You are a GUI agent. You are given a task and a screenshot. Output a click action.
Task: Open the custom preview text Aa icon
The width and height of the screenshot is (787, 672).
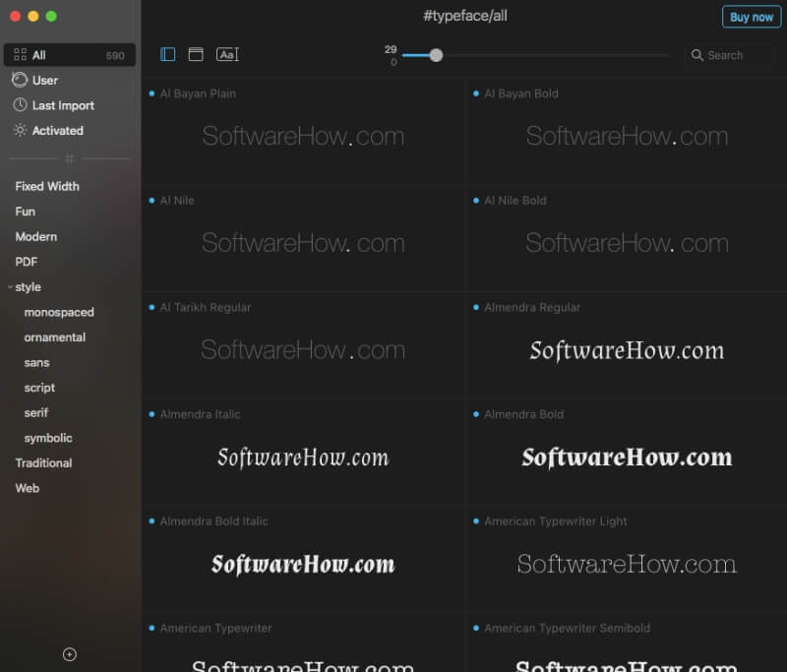[227, 54]
